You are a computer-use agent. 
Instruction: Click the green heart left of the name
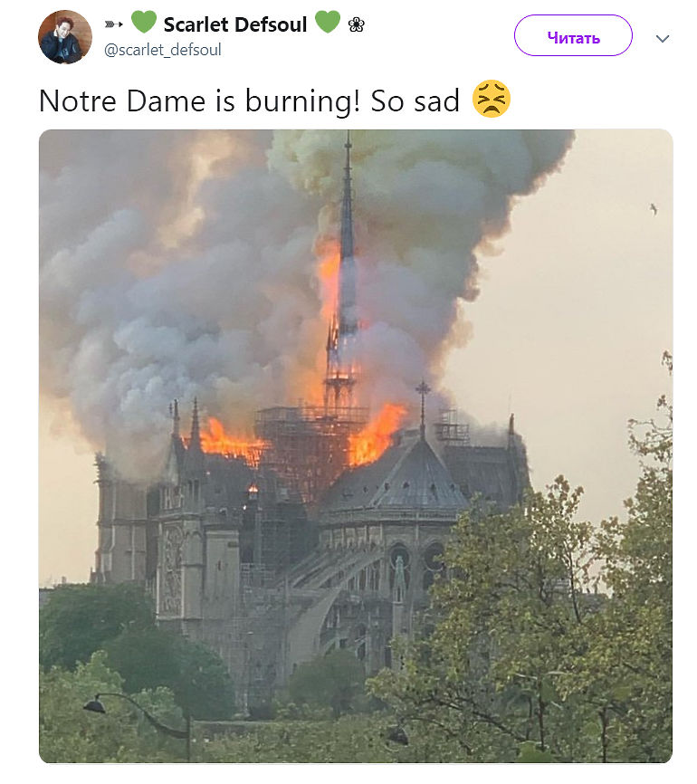(x=143, y=23)
